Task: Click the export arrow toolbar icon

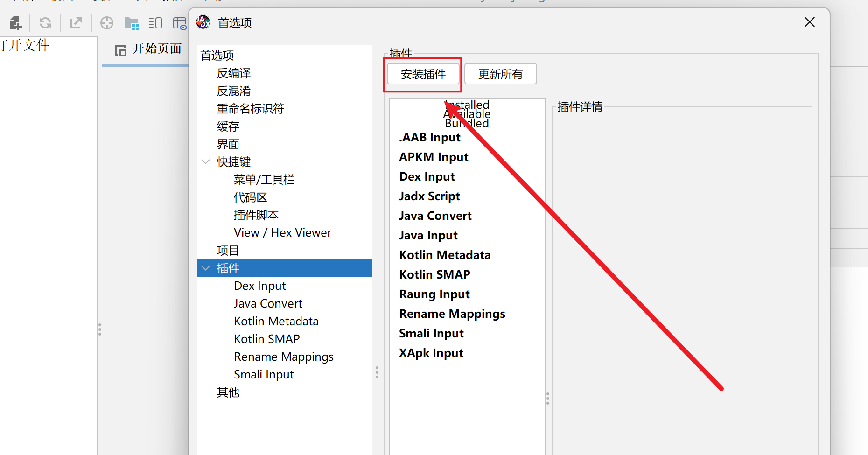Action: (x=76, y=23)
